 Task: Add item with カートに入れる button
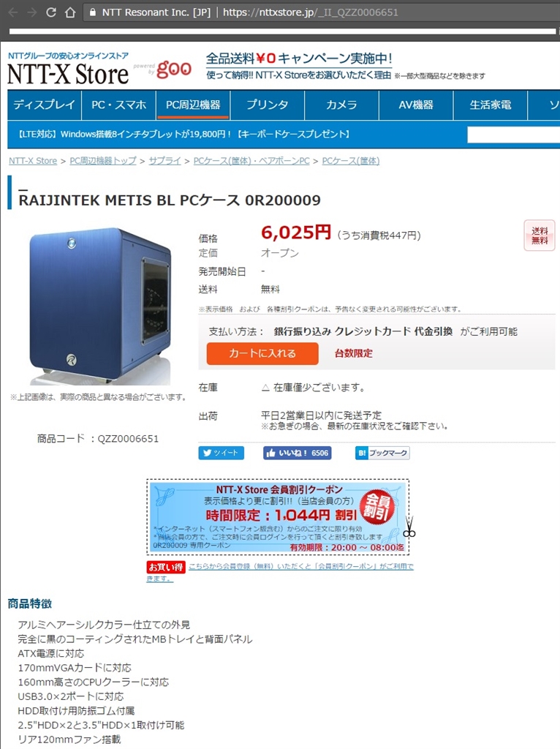[262, 353]
